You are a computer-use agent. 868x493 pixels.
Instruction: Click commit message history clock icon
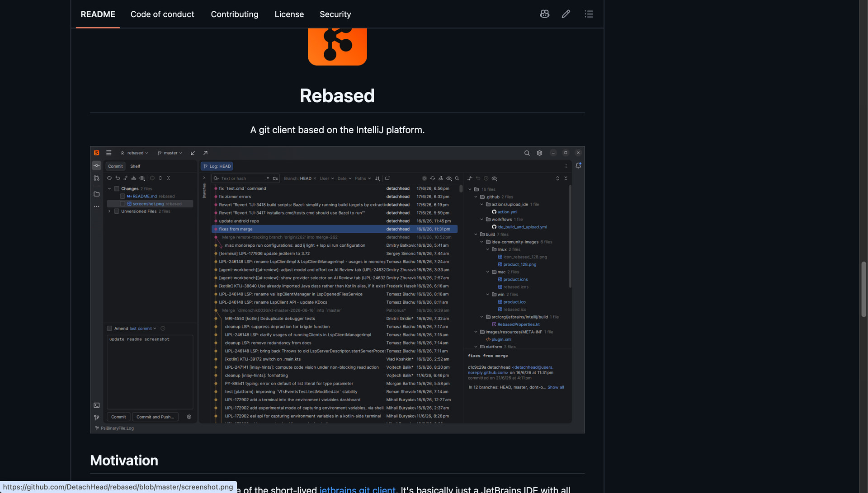point(163,329)
